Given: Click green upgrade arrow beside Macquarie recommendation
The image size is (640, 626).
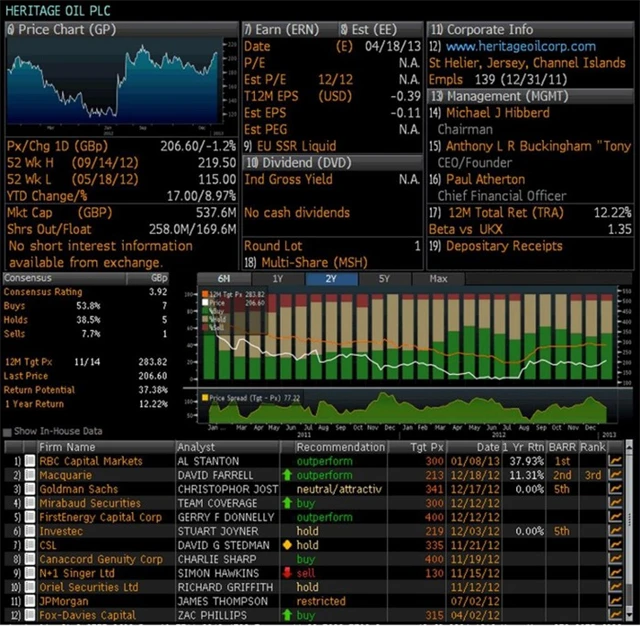Looking at the screenshot, I should [287, 476].
